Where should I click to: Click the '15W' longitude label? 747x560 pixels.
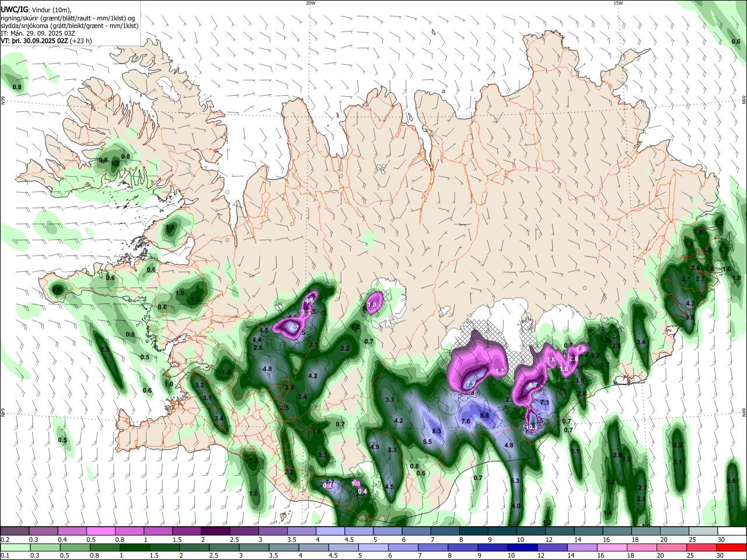618,3
